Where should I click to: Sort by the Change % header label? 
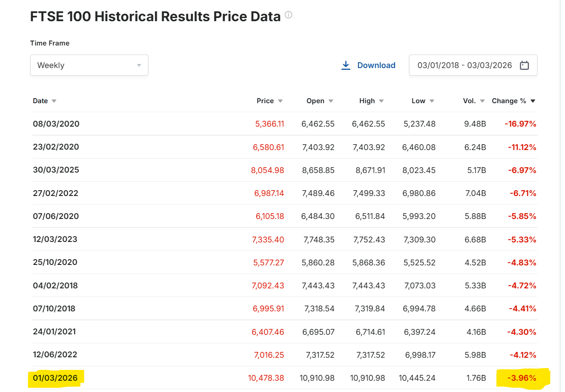509,101
